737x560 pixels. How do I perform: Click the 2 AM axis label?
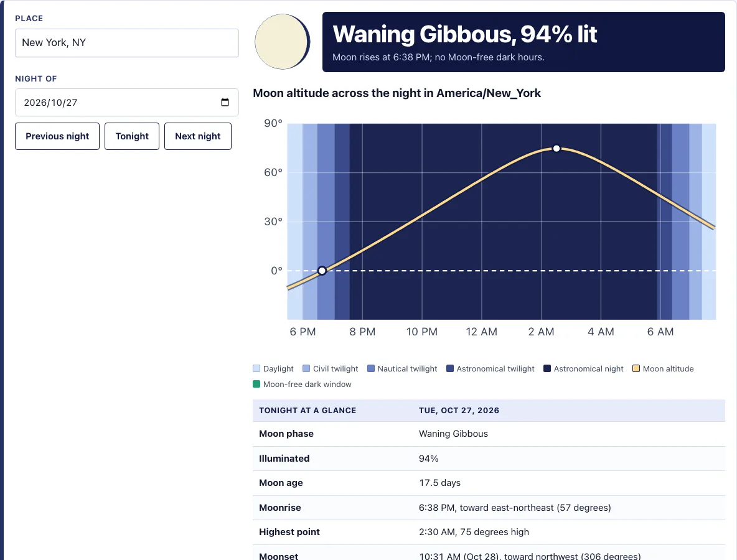541,332
